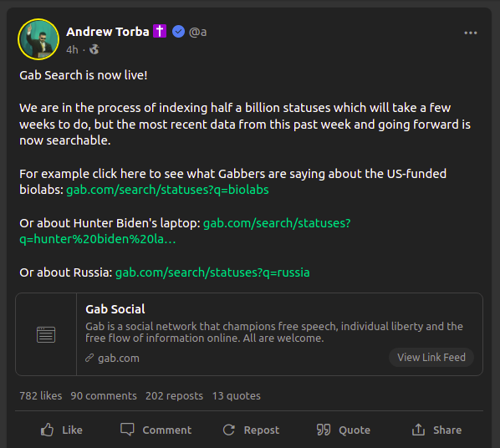This screenshot has height=448, width=500.
Task: View the 13 quotes list
Action: click(237, 395)
